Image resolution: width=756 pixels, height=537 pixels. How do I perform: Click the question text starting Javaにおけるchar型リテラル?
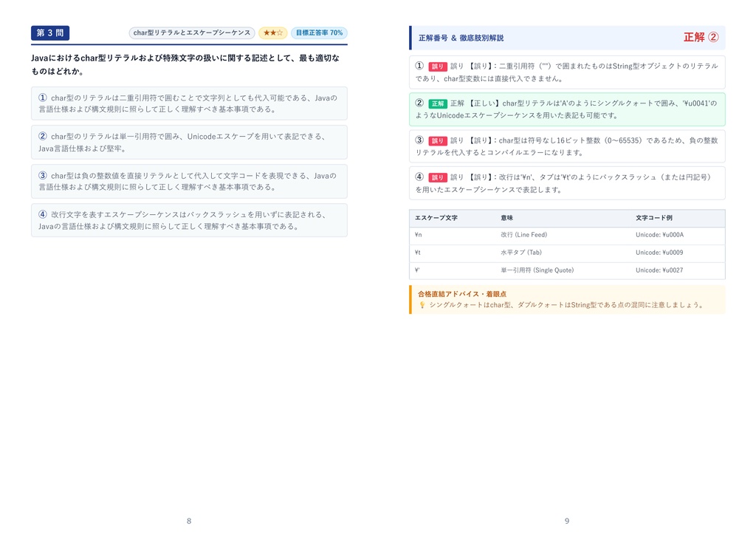[x=185, y=64]
